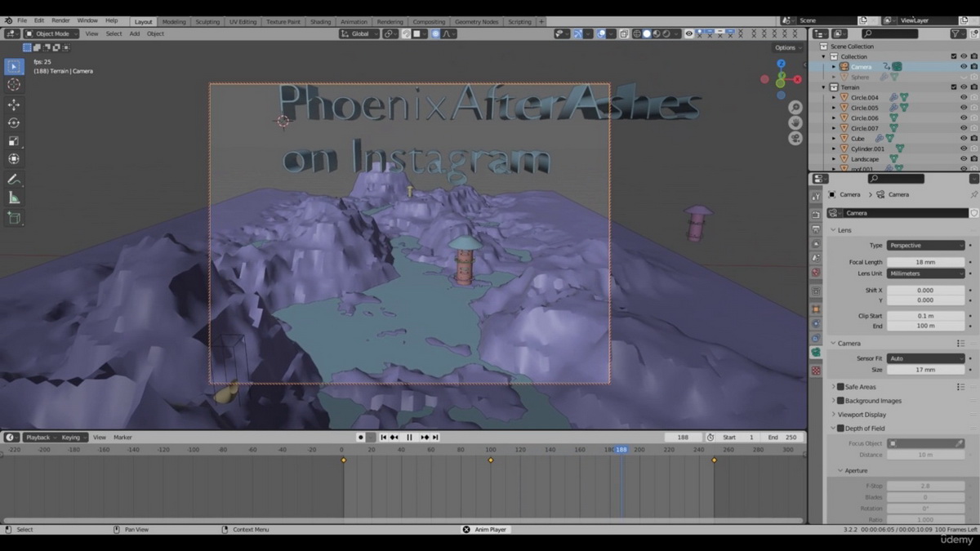Click the viewport pan hand icon

tap(795, 123)
